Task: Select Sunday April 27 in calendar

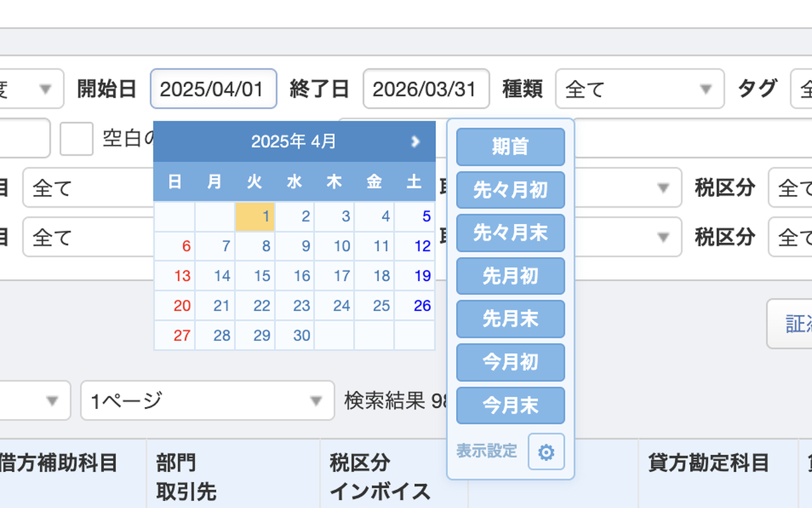Action: coord(175,335)
